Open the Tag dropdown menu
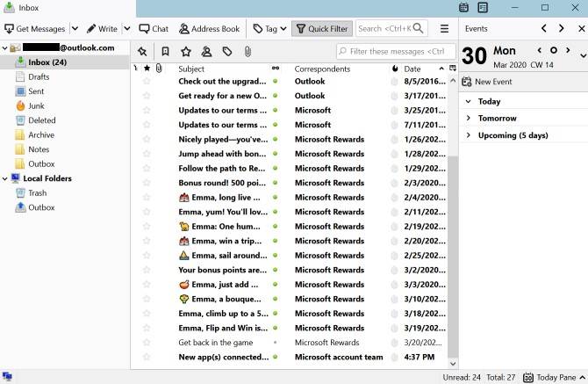 click(x=270, y=28)
